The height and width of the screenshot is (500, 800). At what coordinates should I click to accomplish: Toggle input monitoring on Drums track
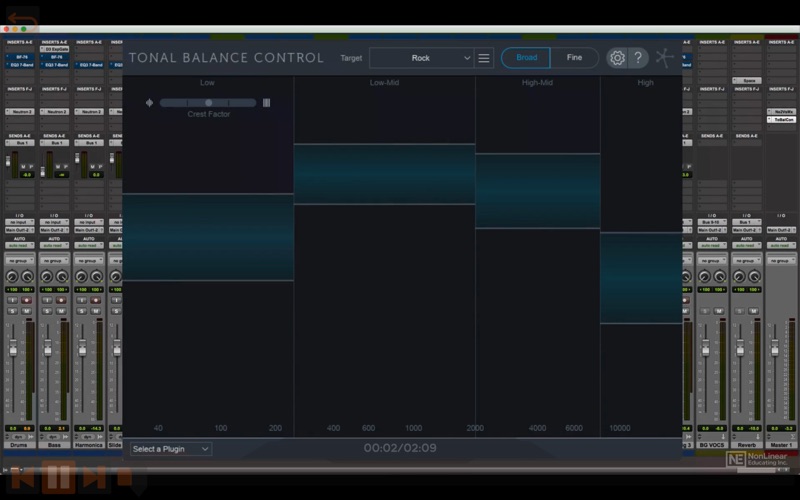point(13,301)
